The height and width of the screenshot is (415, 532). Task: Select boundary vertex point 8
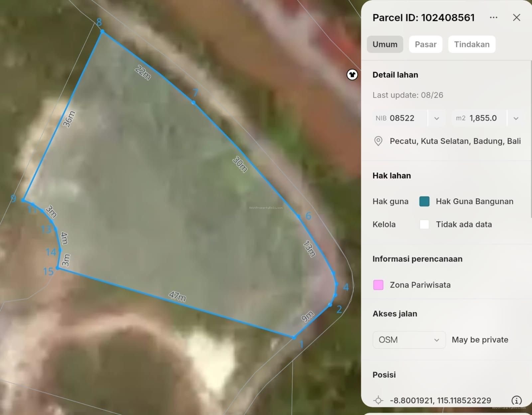102,32
